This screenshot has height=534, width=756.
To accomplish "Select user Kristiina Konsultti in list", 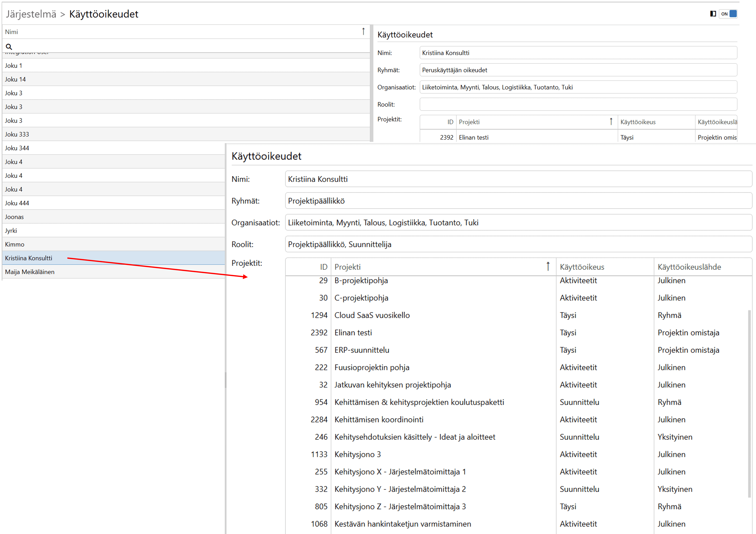I will [x=29, y=258].
